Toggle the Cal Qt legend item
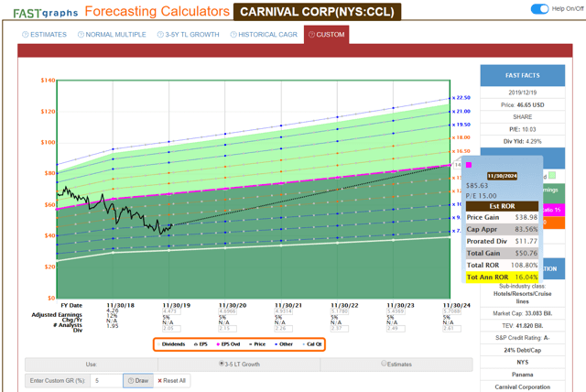The width and height of the screenshot is (586, 392). pos(312,344)
